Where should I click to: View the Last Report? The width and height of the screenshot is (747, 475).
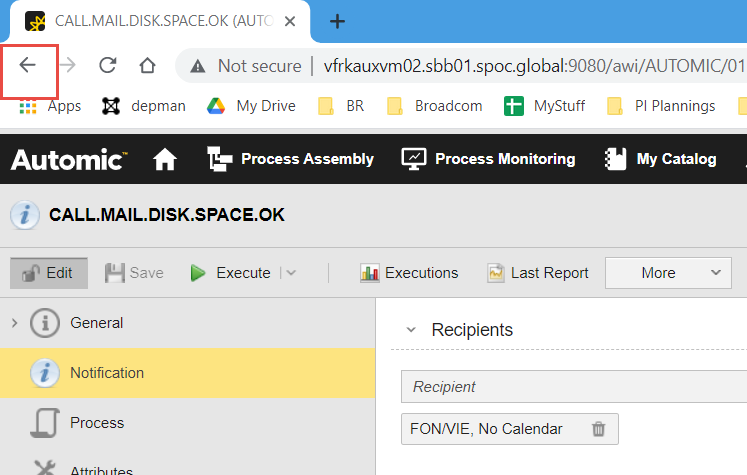537,273
